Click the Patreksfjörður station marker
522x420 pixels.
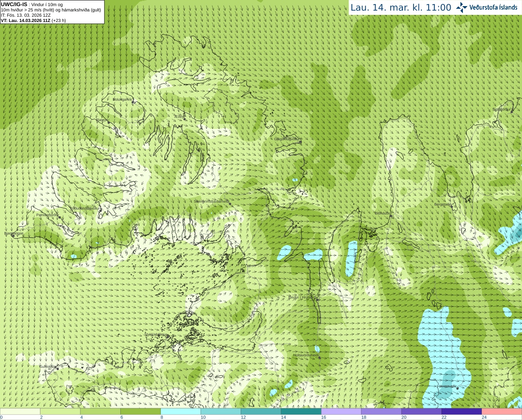[60, 217]
